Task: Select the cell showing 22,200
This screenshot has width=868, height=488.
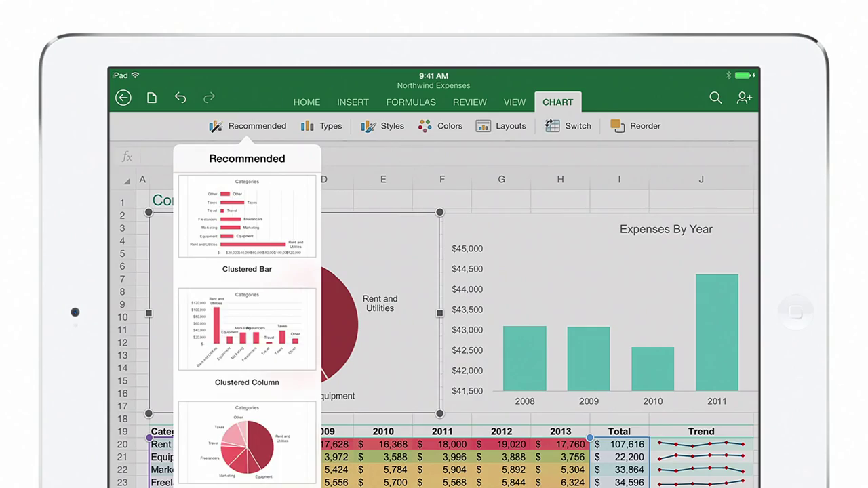Action: [619, 457]
